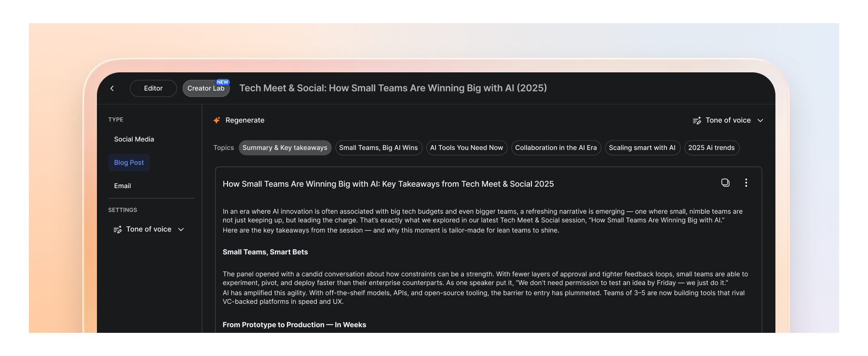Select Blog Post content type
The height and width of the screenshot is (356, 868).
(x=129, y=163)
